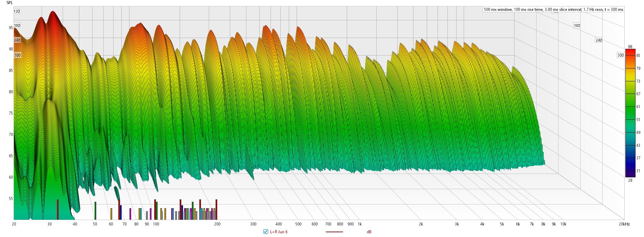Click the dark red mode bar at 200 Hz
Image resolution: width=644 pixels, height=237 pixels.
coord(216,210)
